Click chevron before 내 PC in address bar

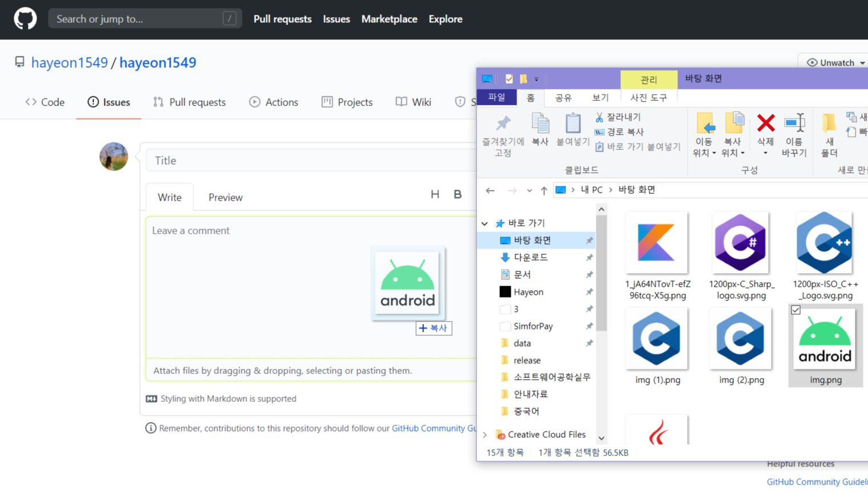[x=573, y=190]
